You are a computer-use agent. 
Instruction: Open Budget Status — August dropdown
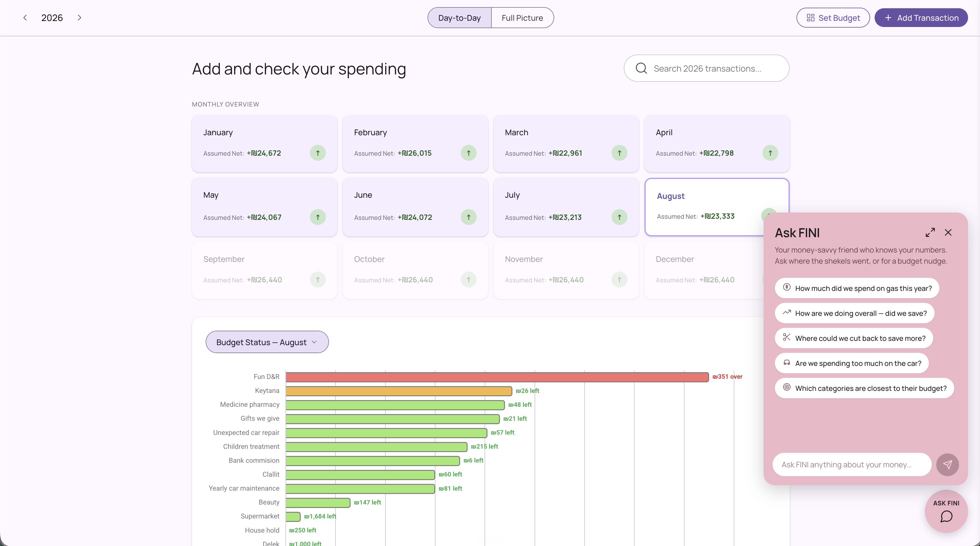point(267,342)
